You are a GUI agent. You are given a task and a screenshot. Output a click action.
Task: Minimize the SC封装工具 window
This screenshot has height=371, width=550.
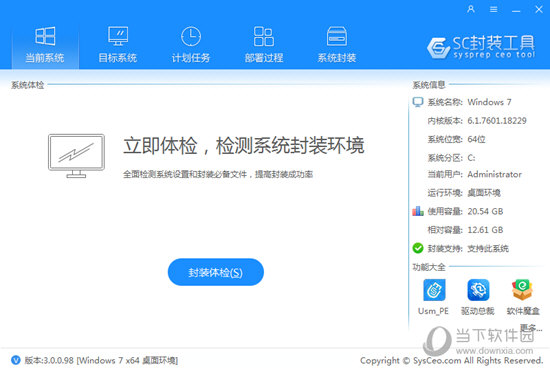tap(516, 10)
